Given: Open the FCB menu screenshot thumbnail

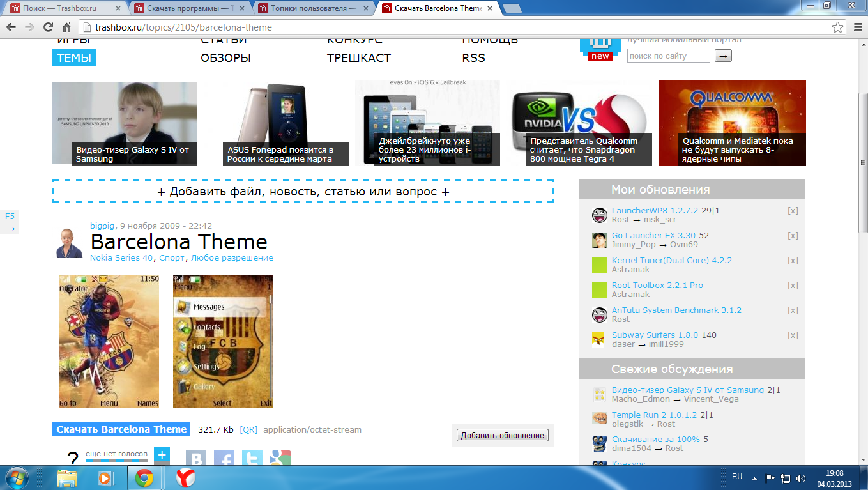Looking at the screenshot, I should coord(223,341).
